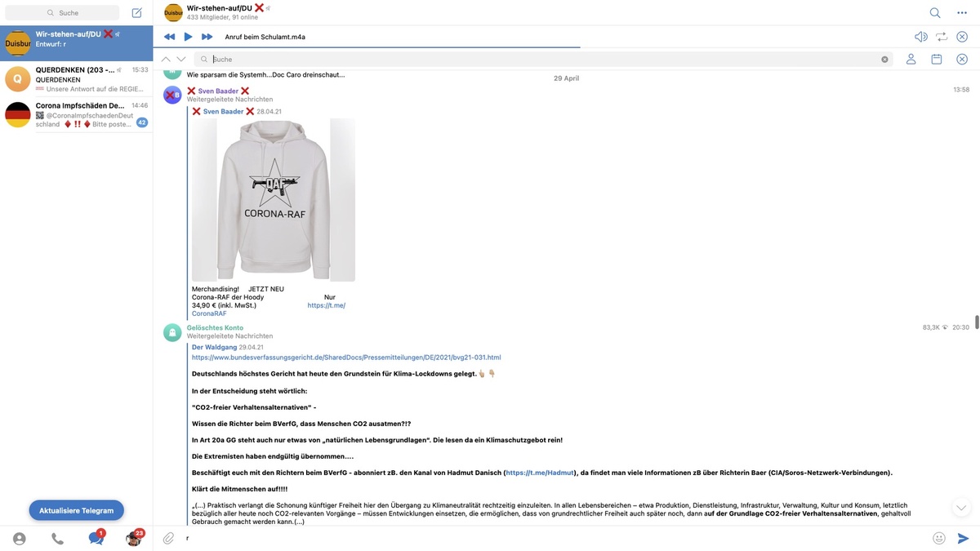This screenshot has width=980, height=551.
Task: Close the audio player bar
Action: pos(962,37)
